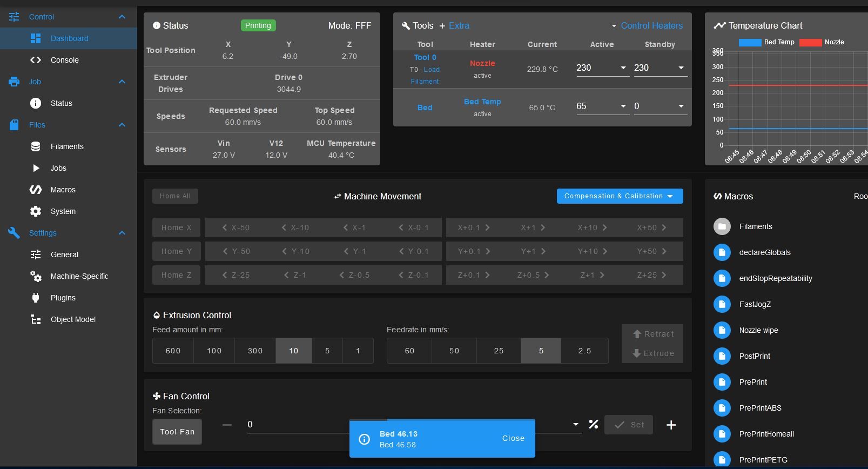Increase fan value with plus icon

coord(671,425)
